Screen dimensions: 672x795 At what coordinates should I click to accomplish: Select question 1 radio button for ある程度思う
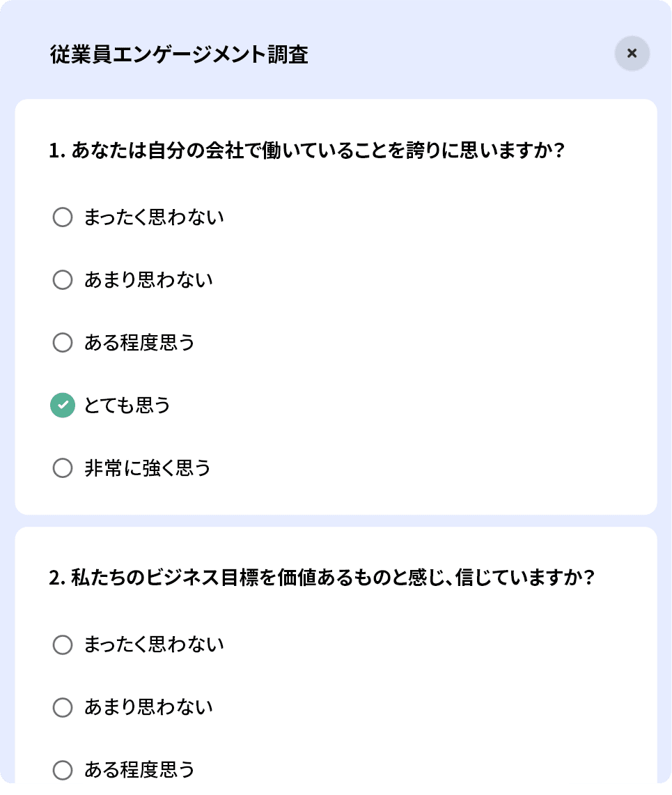point(63,343)
